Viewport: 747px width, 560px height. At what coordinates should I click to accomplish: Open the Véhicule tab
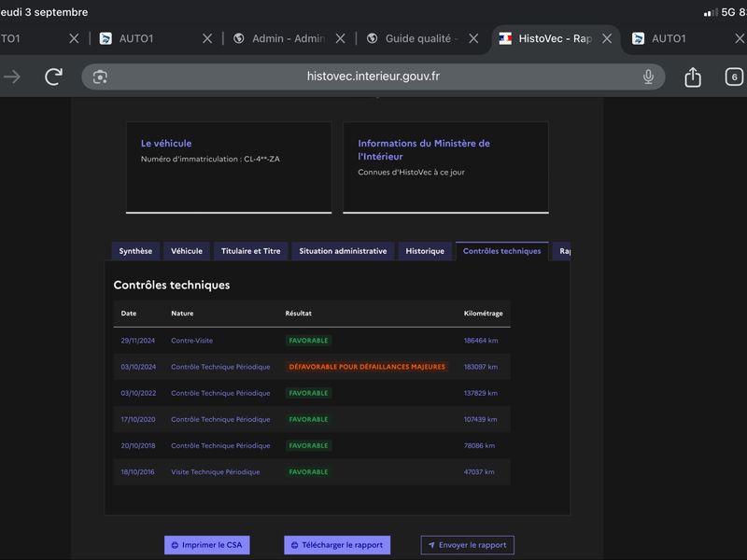click(x=187, y=251)
